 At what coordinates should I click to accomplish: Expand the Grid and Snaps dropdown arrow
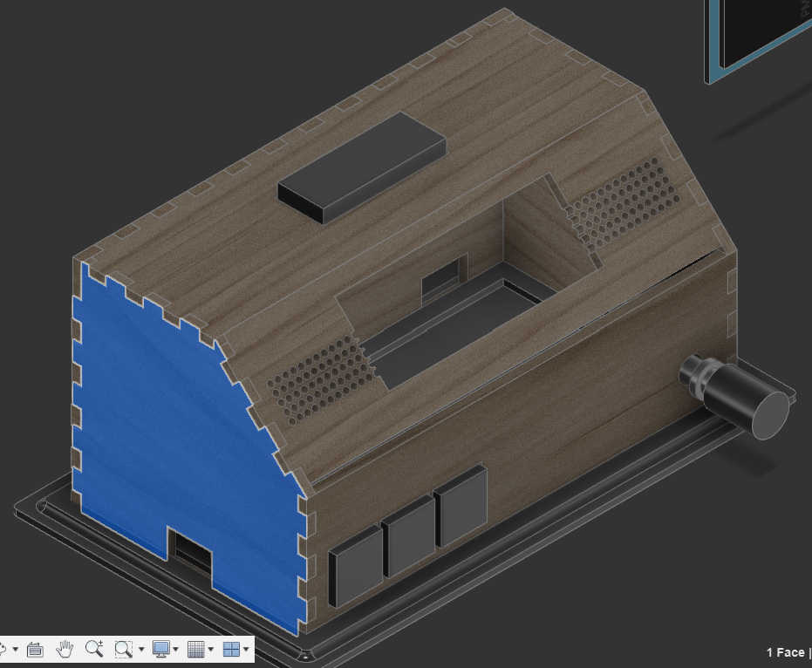tap(211, 650)
